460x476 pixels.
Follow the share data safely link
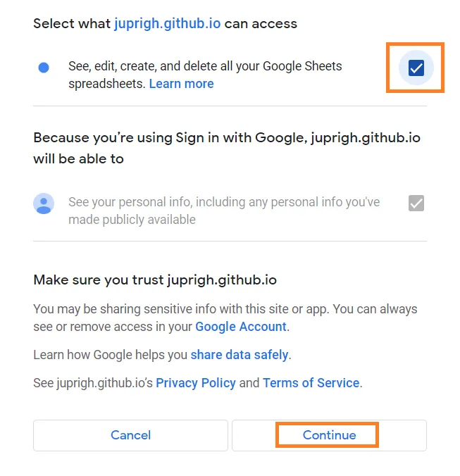(x=240, y=355)
